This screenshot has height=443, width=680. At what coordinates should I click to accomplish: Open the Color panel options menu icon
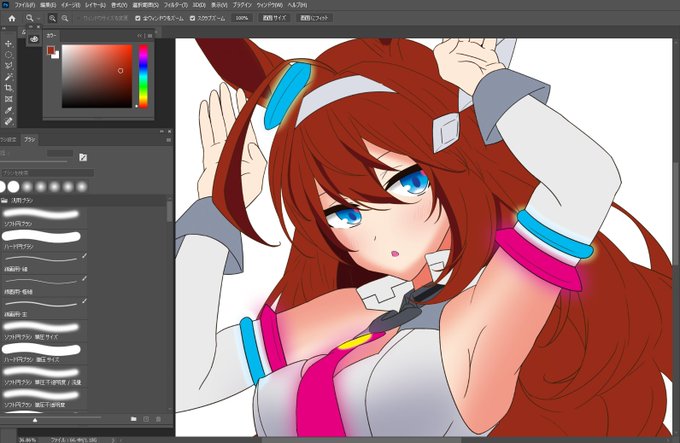point(150,36)
